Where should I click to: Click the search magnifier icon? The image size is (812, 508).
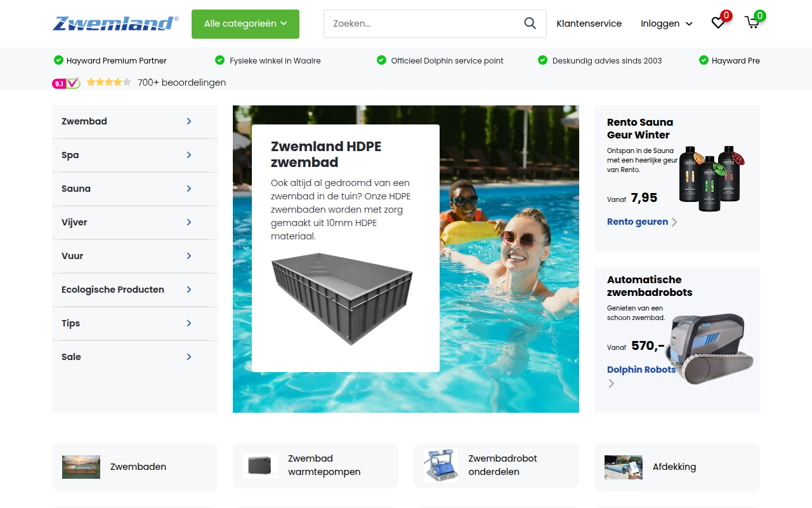[530, 23]
